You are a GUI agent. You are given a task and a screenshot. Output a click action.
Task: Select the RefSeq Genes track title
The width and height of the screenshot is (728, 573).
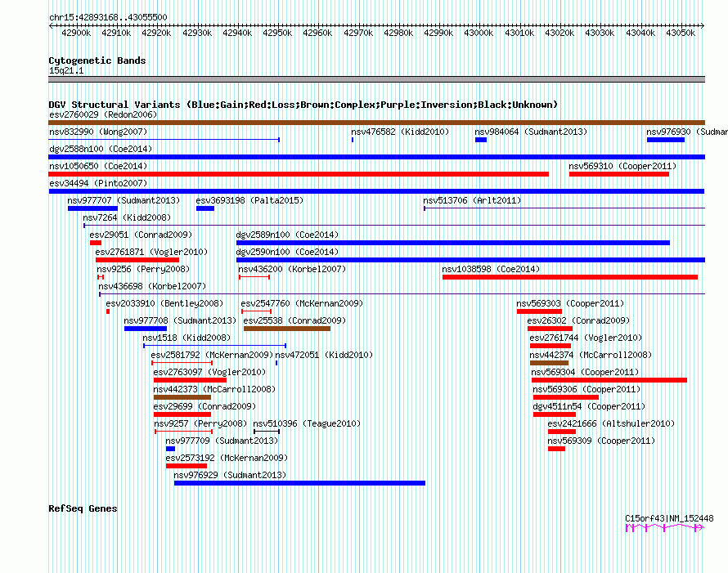[83, 508]
